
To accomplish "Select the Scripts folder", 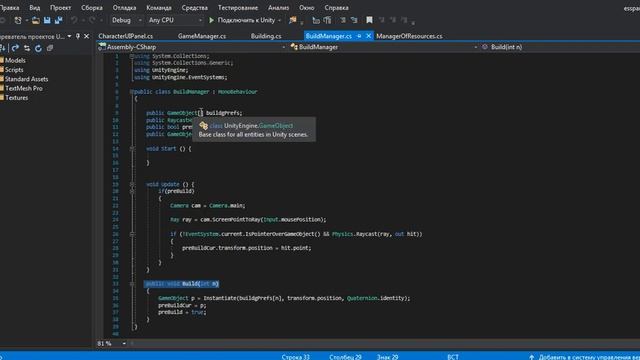I will click(x=14, y=70).
